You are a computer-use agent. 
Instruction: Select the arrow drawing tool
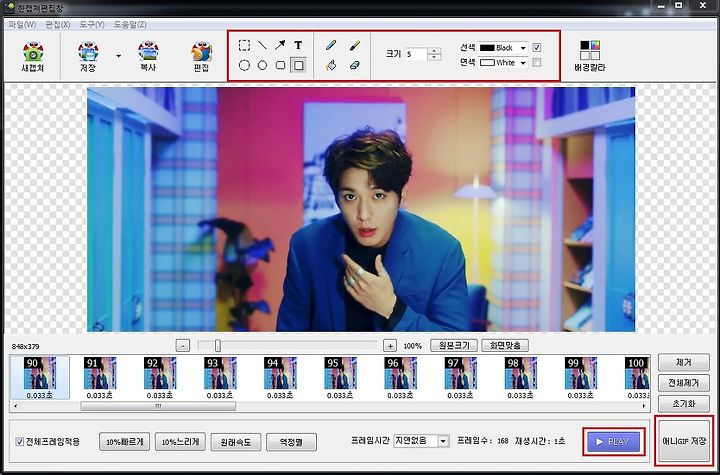280,45
